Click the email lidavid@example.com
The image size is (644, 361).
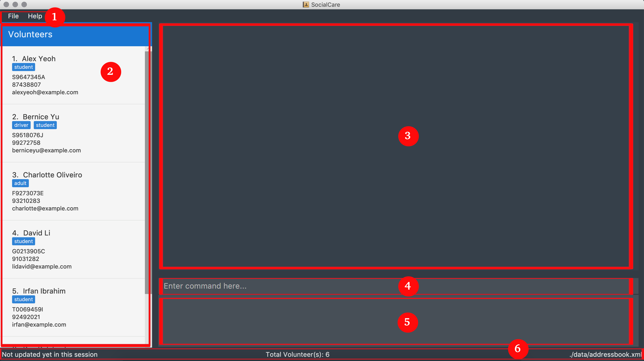(x=42, y=267)
